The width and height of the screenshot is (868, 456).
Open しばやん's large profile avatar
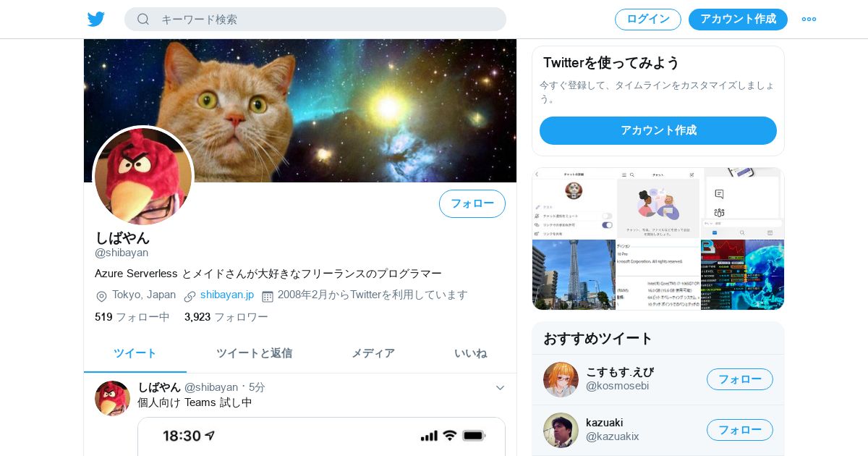(x=143, y=176)
